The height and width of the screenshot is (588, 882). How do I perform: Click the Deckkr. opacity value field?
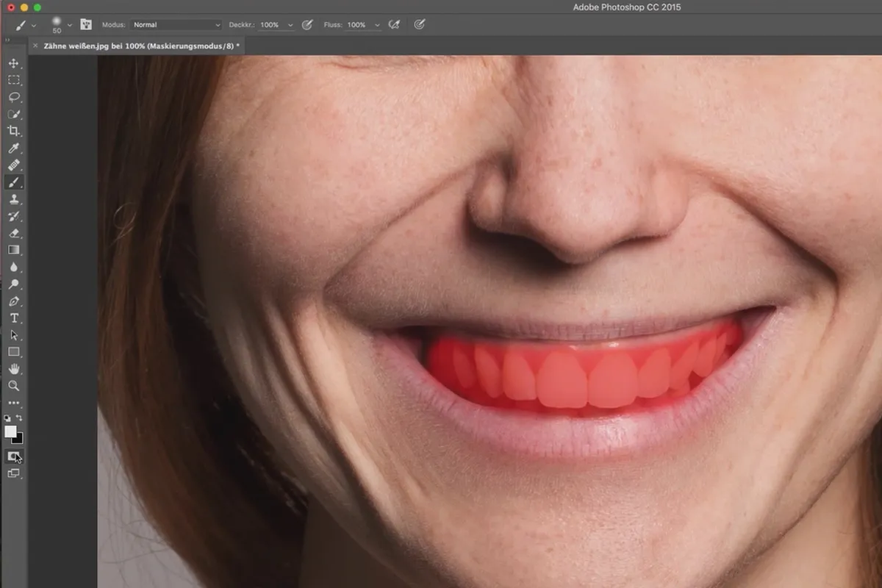[x=270, y=25]
